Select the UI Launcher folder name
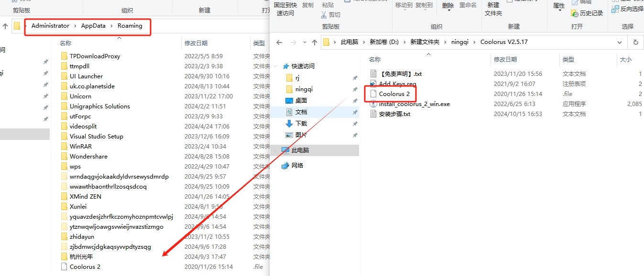This screenshot has height=276, width=644. [x=86, y=76]
